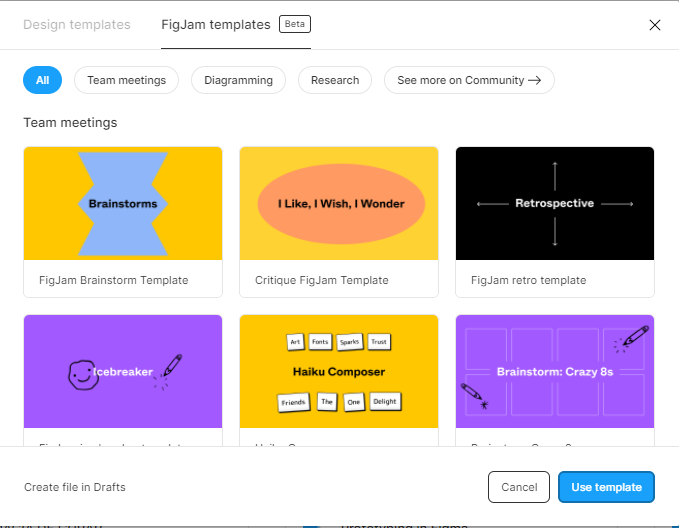Filter templates by Diagramming
Viewport: 679px width, 528px height.
(x=238, y=80)
